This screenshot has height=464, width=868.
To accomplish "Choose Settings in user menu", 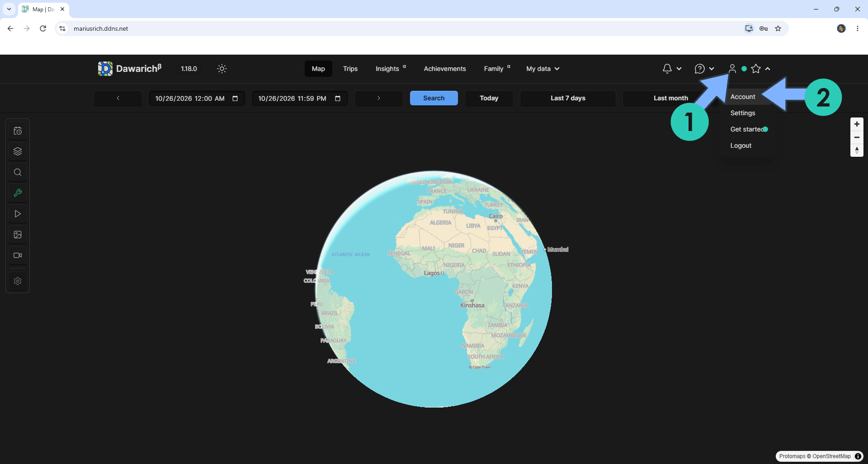I will point(743,113).
